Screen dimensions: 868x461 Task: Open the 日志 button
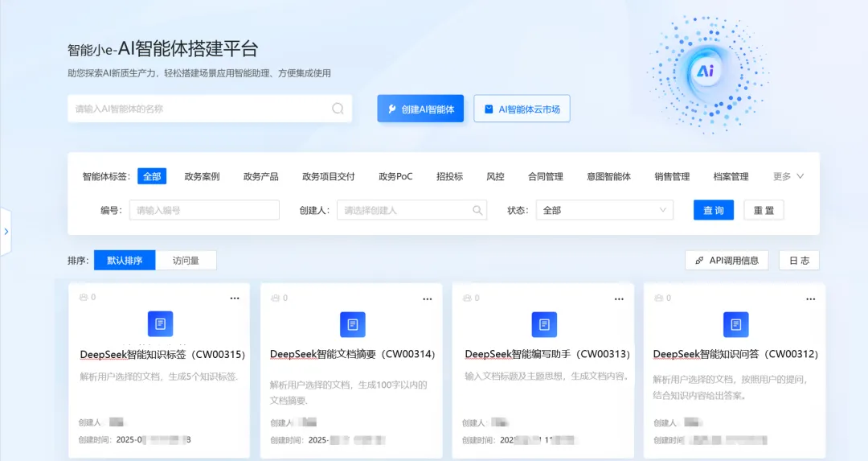800,260
